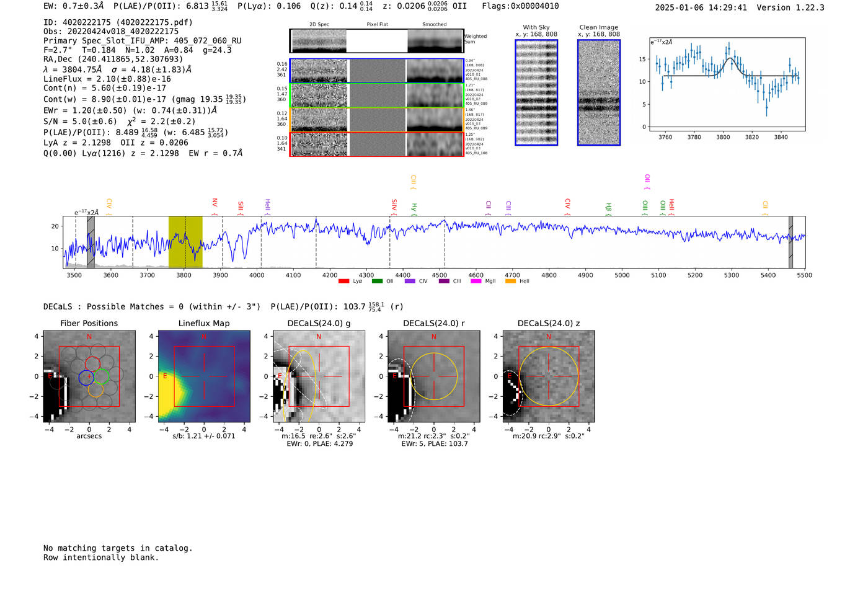
Task: Select the green-bordered 2D spectrum row
Action: tap(377, 96)
